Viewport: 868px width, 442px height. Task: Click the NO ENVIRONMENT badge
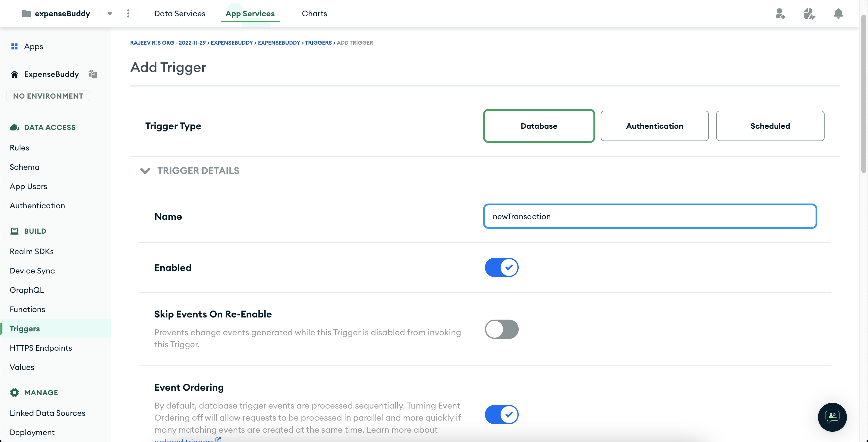48,96
